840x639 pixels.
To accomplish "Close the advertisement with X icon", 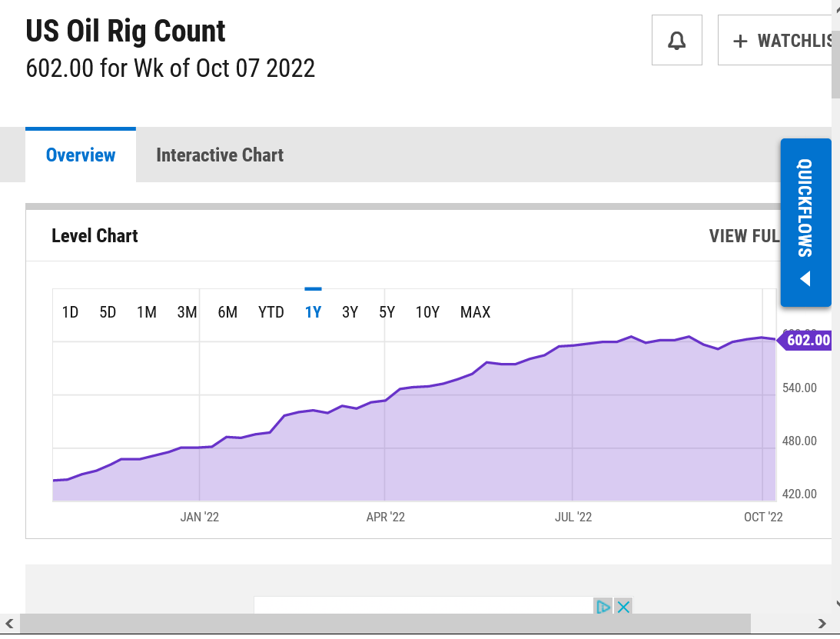I will pos(623,607).
